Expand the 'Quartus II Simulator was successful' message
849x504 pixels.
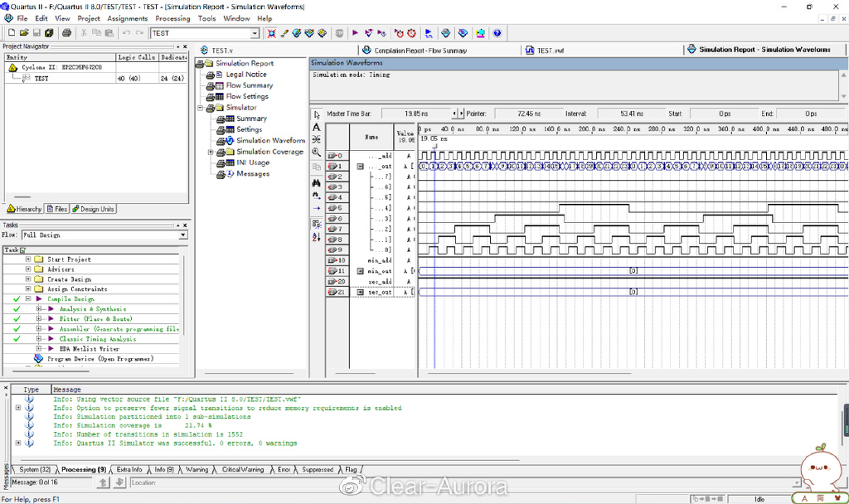[18, 443]
